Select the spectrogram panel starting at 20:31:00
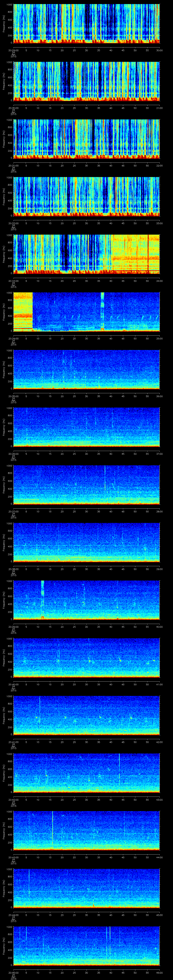 (87, 139)
